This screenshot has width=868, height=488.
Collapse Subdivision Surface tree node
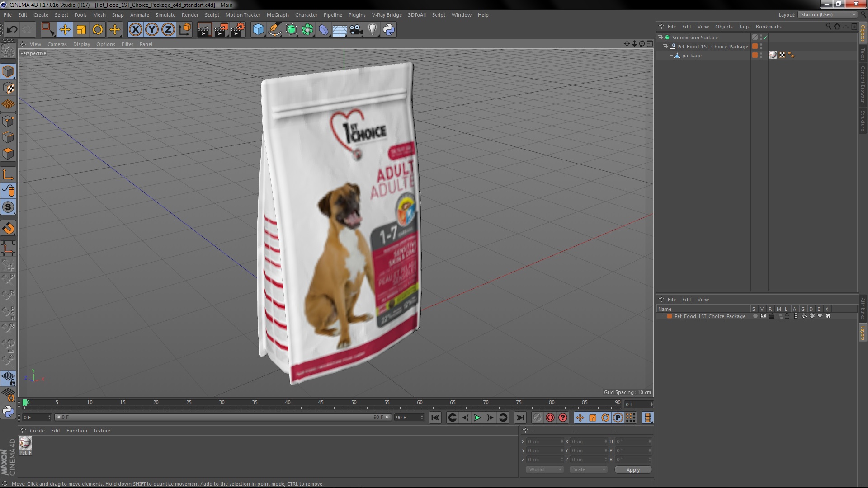[660, 38]
